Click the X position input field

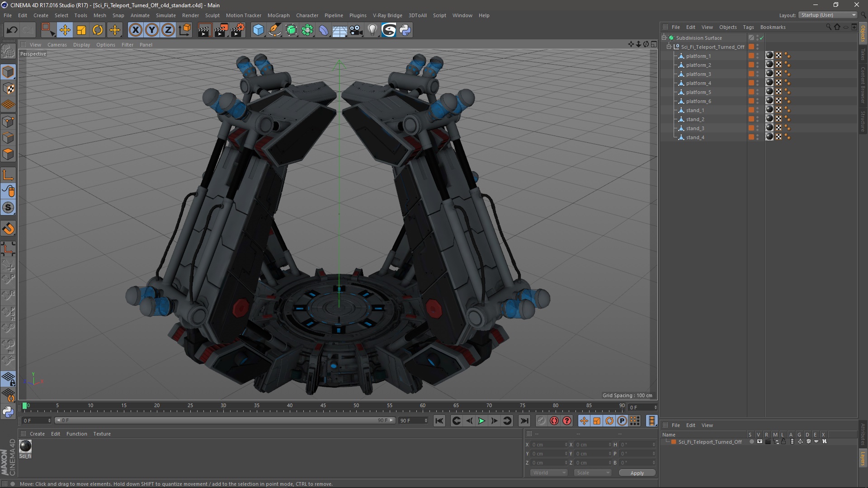click(x=549, y=445)
